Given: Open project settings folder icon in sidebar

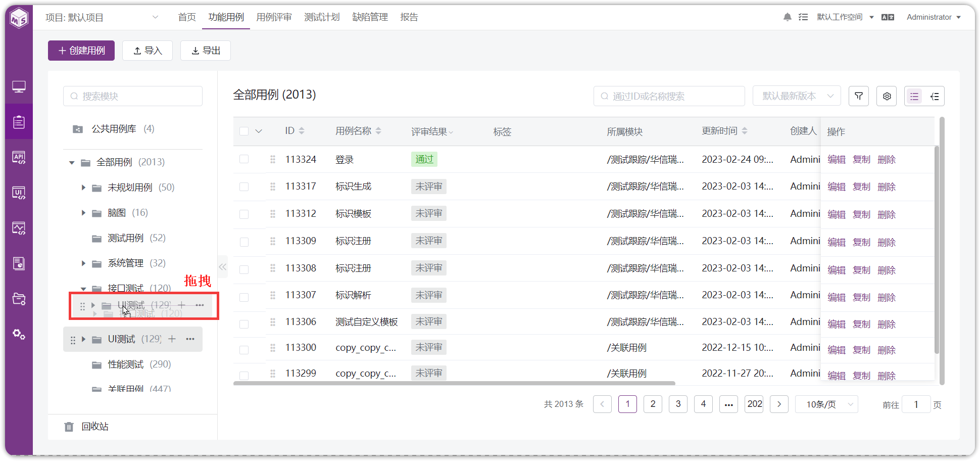Looking at the screenshot, I should [19, 299].
